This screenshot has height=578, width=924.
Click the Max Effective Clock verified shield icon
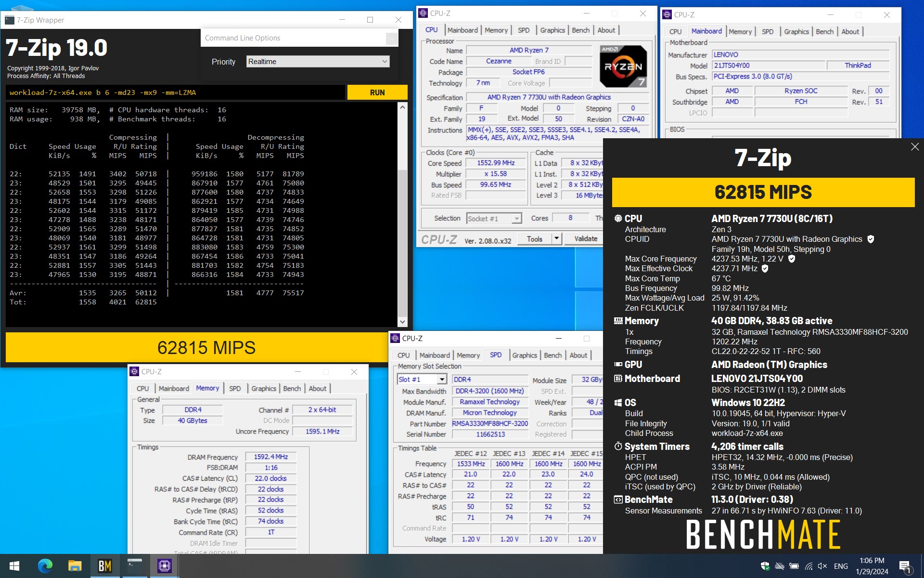click(x=765, y=268)
